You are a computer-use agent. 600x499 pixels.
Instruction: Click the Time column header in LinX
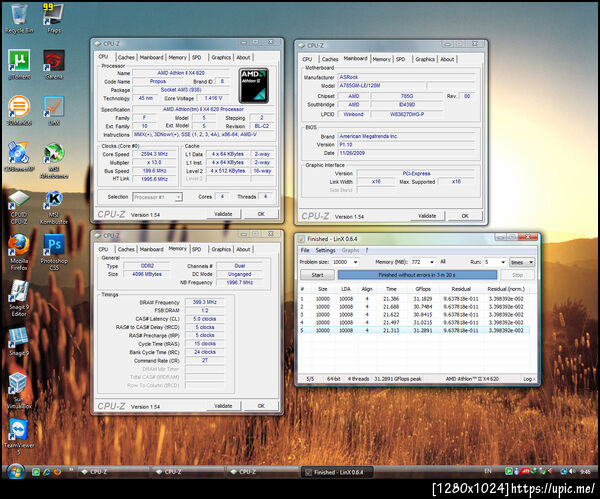pyautogui.click(x=391, y=289)
